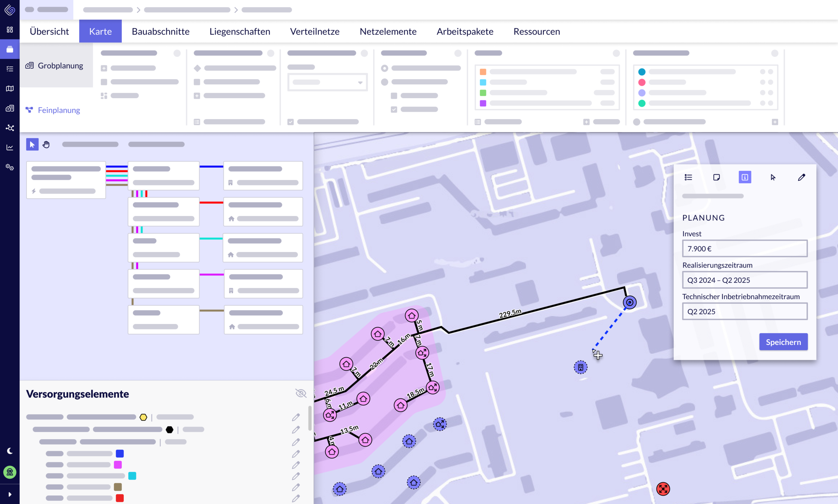Click the blue building marker on the map
This screenshot has width=838, height=504.
tap(580, 367)
